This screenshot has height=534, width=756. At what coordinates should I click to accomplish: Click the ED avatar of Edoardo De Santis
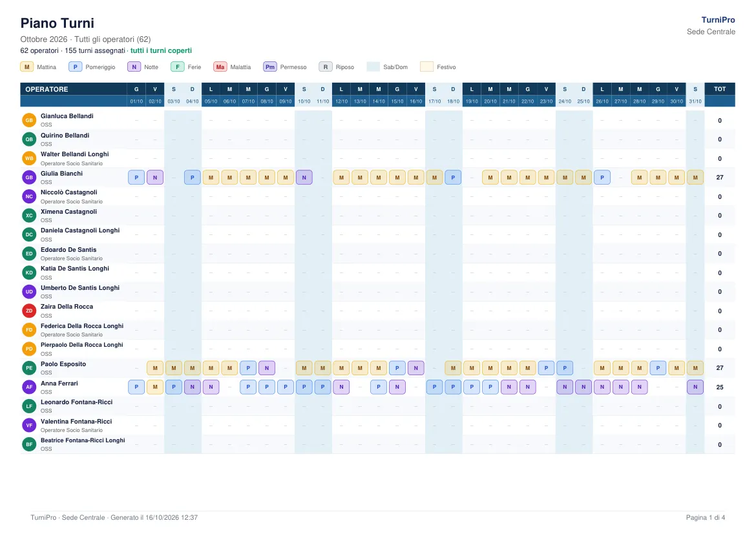(x=30, y=254)
